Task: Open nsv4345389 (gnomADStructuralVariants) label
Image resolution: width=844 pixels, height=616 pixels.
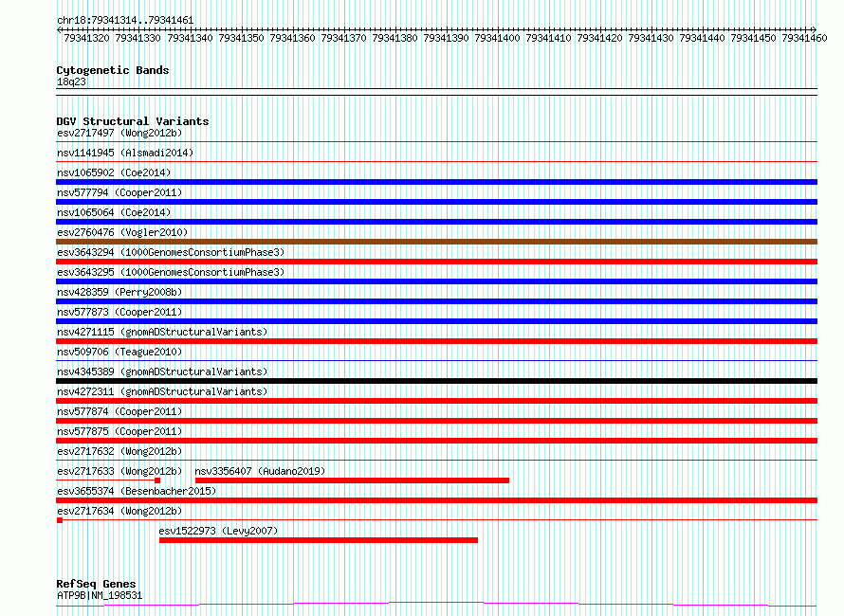Action: coord(162,371)
